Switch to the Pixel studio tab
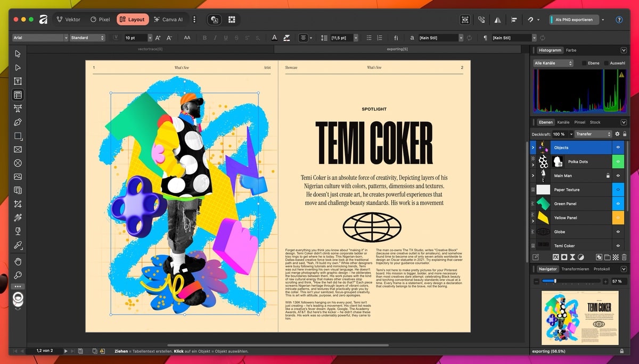 (100, 20)
